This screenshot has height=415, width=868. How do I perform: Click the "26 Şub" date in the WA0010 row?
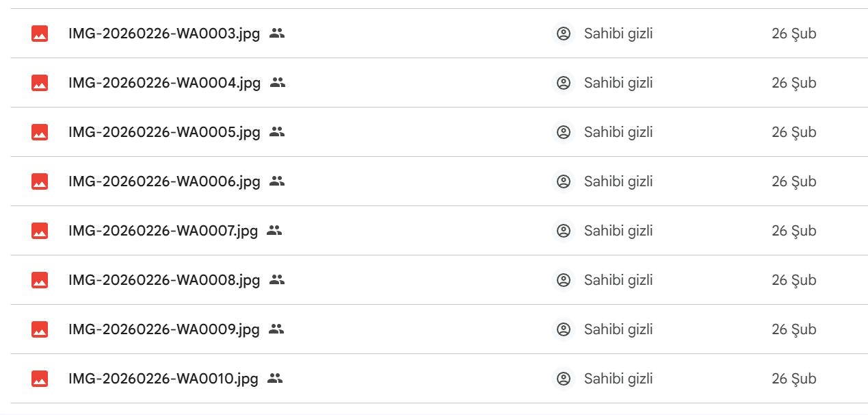point(793,379)
